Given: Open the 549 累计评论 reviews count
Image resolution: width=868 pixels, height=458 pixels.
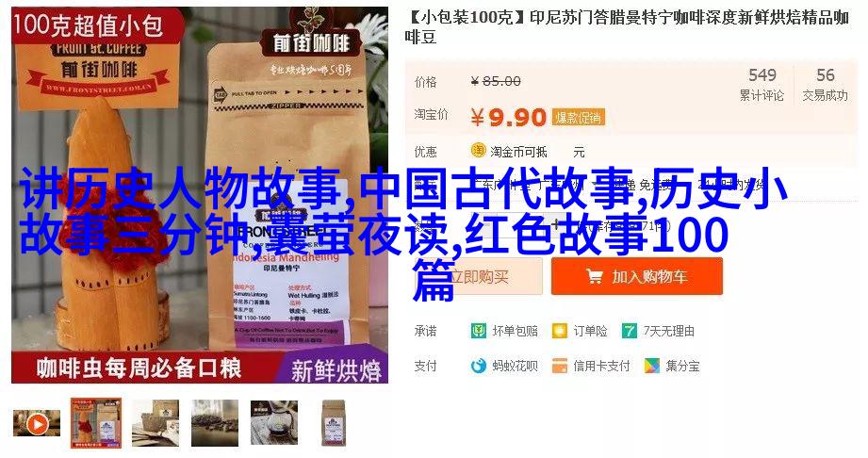Looking at the screenshot, I should point(762,84).
